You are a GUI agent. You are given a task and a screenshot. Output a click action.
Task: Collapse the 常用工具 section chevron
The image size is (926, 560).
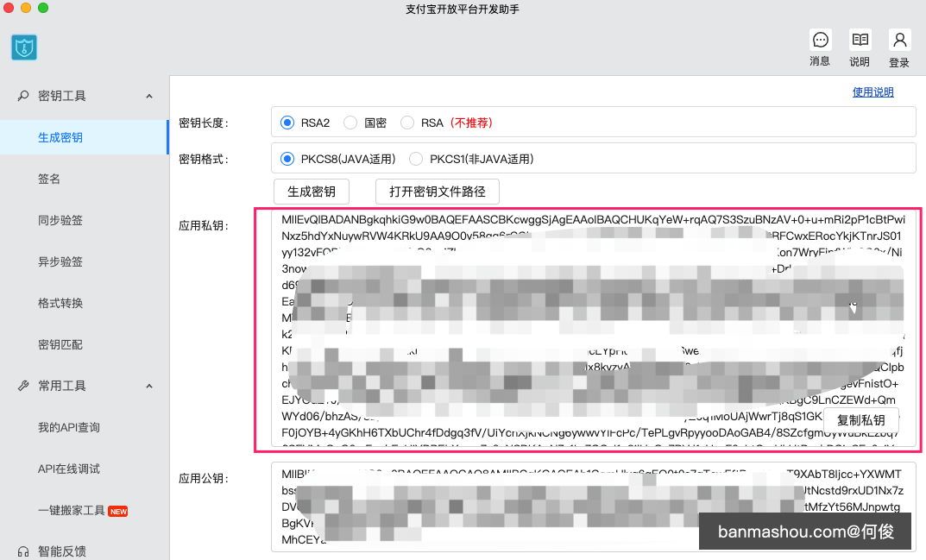tap(149, 386)
